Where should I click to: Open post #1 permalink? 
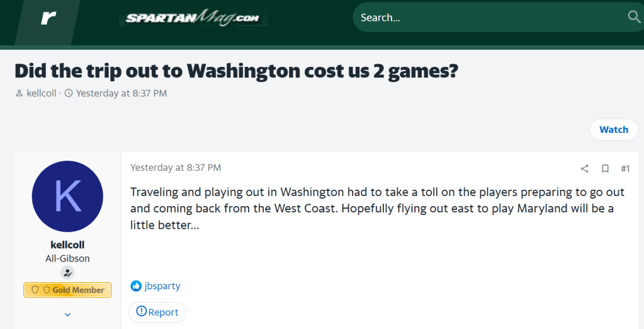pos(625,168)
